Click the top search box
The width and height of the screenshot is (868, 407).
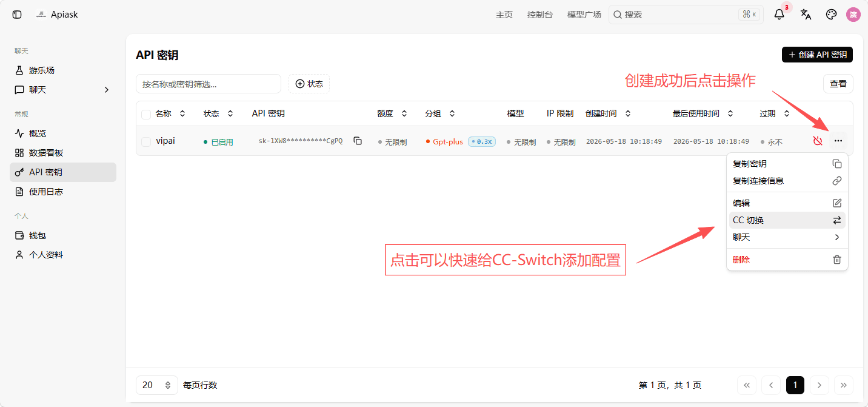(x=686, y=15)
